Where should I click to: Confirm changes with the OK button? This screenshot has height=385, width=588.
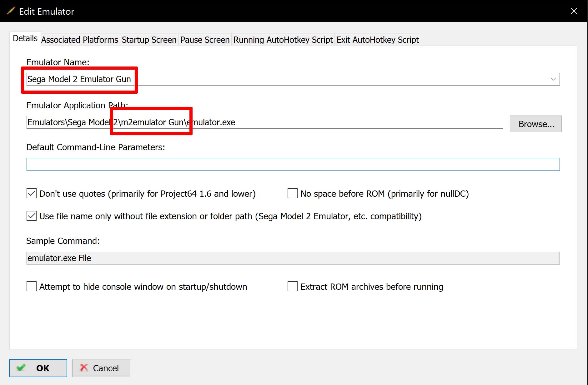38,368
